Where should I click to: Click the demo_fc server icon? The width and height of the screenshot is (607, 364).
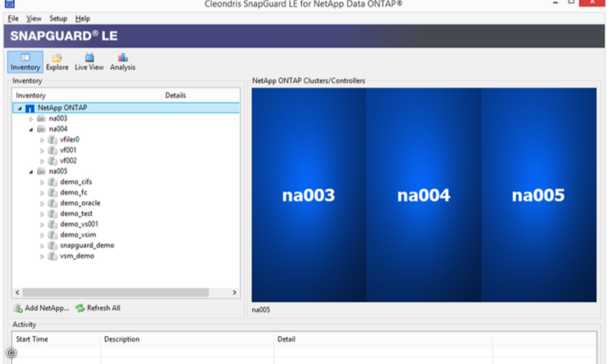(52, 193)
